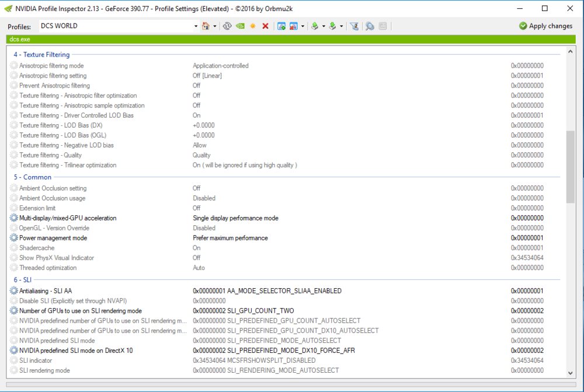Screen dimensions: 584x392
Task: Select the dcs.exe application bar
Action: coord(291,39)
